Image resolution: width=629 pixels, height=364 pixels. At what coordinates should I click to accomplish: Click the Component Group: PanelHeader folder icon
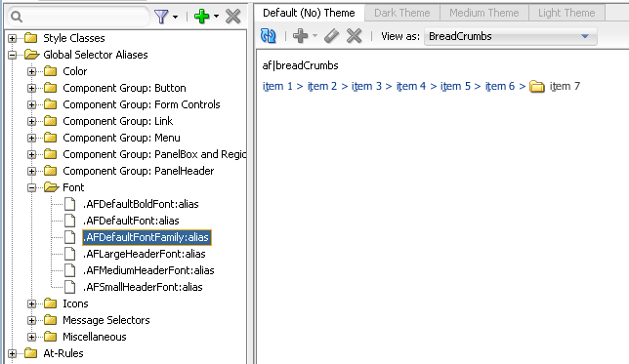(50, 171)
